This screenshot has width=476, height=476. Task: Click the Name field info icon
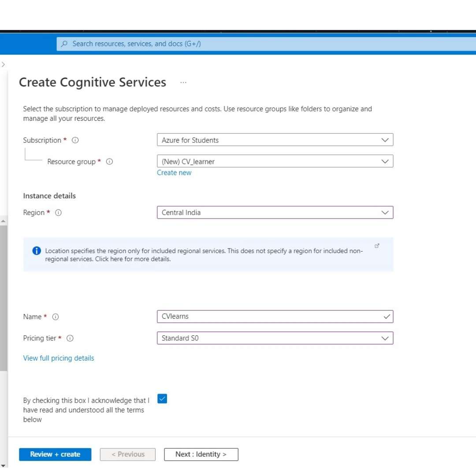click(56, 317)
